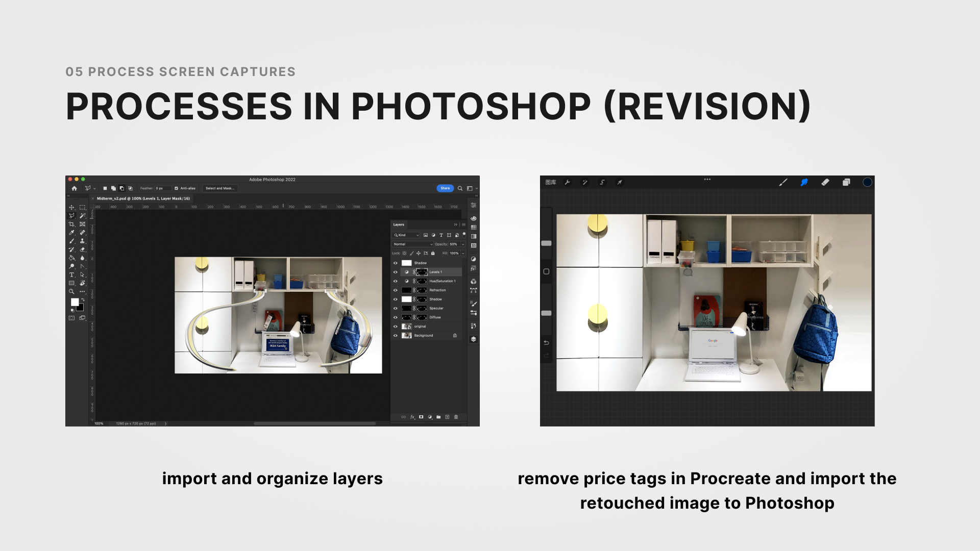The width and height of the screenshot is (980, 551).
Task: Pick the Eyedropper tool
Action: click(x=71, y=233)
